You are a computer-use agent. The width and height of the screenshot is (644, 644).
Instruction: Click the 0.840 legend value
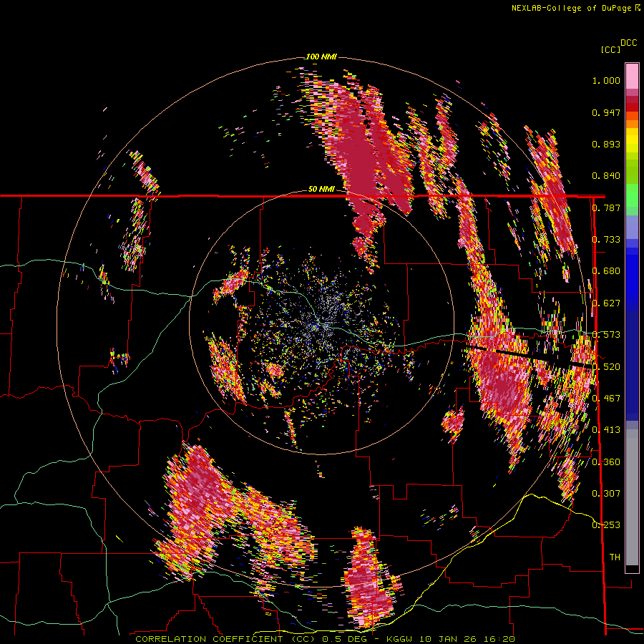pos(606,176)
